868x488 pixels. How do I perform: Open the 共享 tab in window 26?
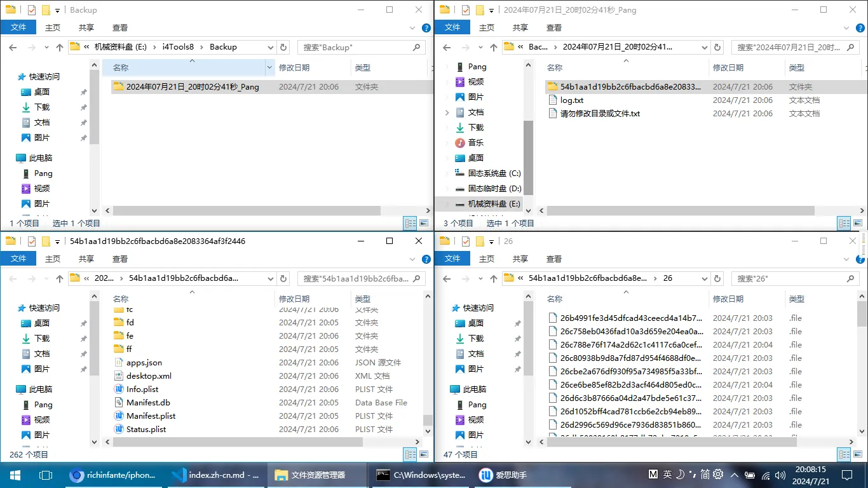(x=520, y=259)
